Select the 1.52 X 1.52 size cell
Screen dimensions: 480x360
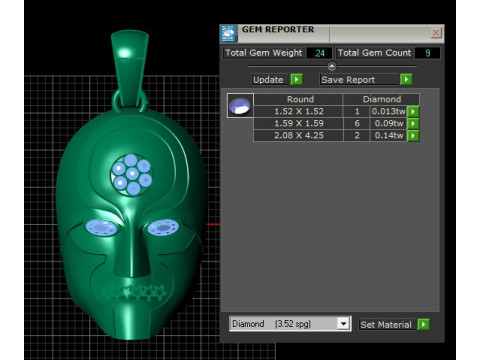point(299,111)
